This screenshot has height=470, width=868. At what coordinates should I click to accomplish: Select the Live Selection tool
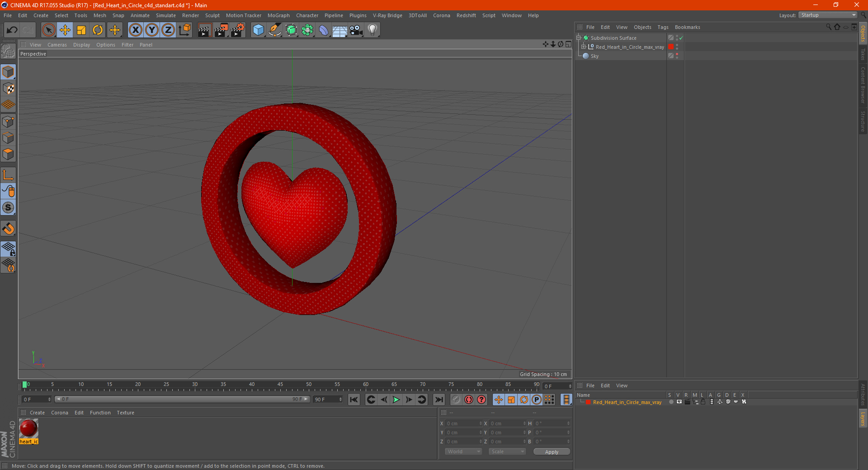(48, 30)
